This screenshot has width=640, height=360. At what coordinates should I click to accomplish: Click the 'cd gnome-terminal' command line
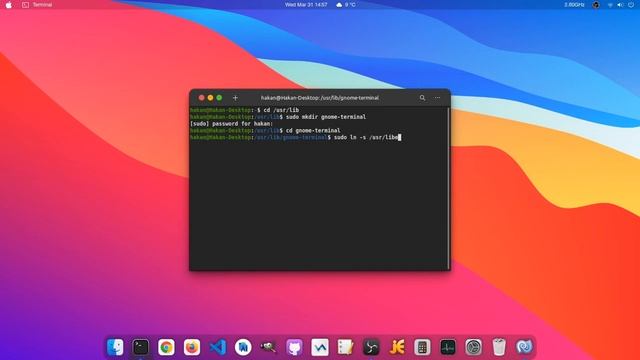pyautogui.click(x=265, y=131)
